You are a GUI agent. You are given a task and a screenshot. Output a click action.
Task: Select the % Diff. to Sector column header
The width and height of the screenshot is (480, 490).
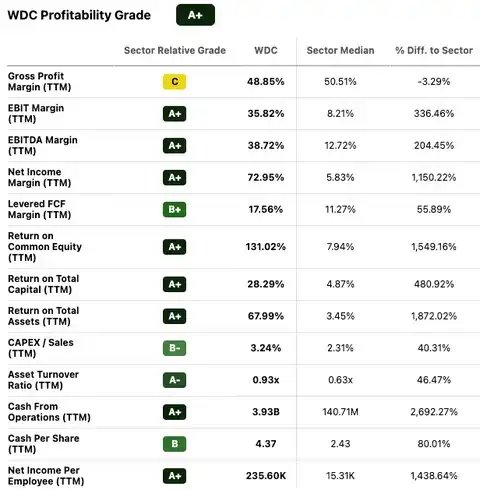pos(434,50)
